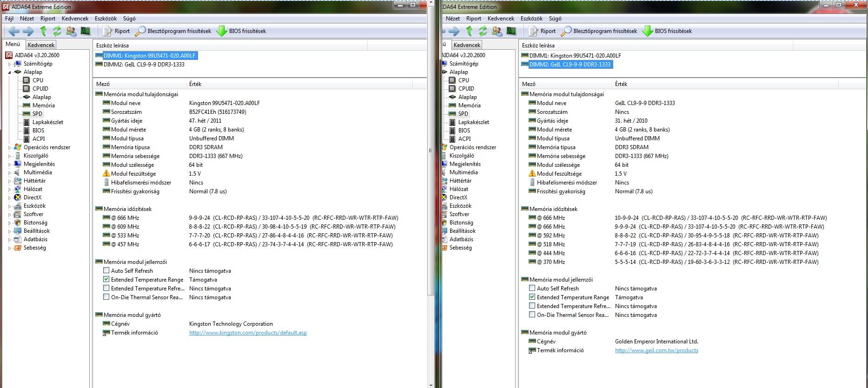Viewport: 868px width, 388px height.
Task: Click green Up arrow in right window toolbar
Action: (469, 31)
